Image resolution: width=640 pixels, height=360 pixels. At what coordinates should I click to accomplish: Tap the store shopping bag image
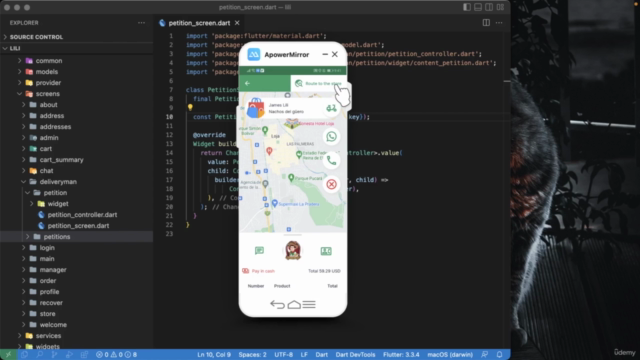256,108
